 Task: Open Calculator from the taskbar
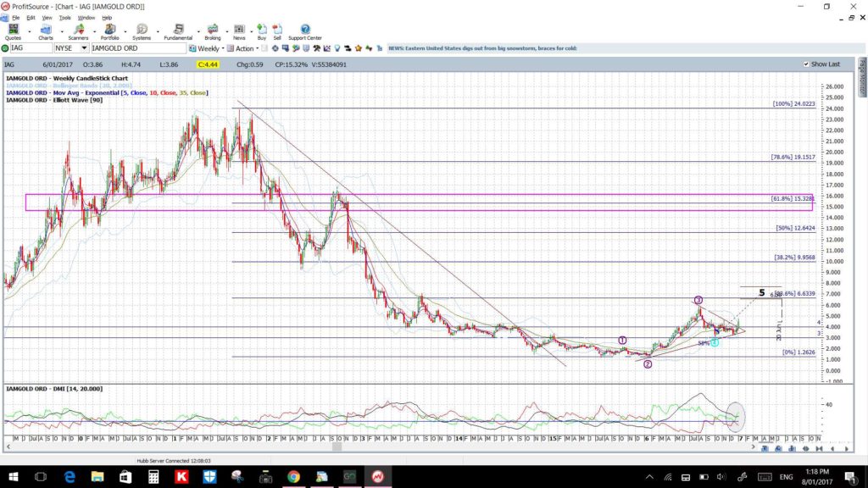pyautogui.click(x=153, y=476)
